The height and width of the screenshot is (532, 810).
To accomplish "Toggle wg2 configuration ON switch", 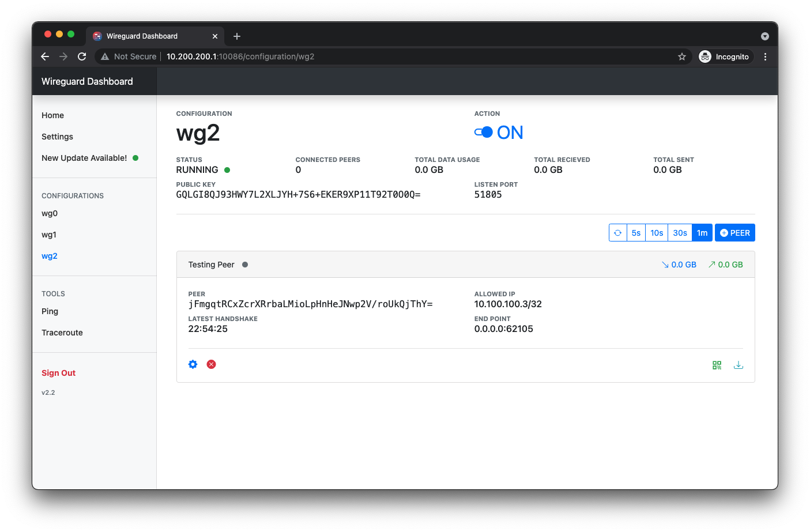I will [484, 133].
